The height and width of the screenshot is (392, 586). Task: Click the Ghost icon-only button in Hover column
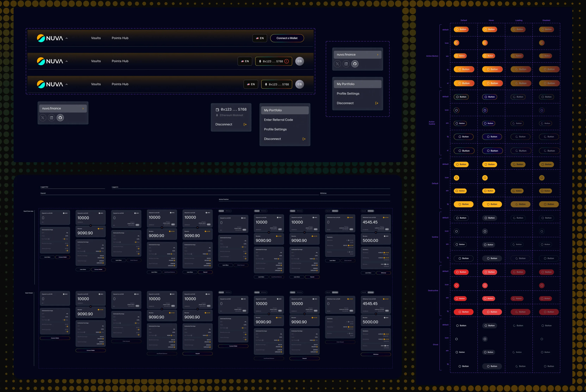(485, 339)
